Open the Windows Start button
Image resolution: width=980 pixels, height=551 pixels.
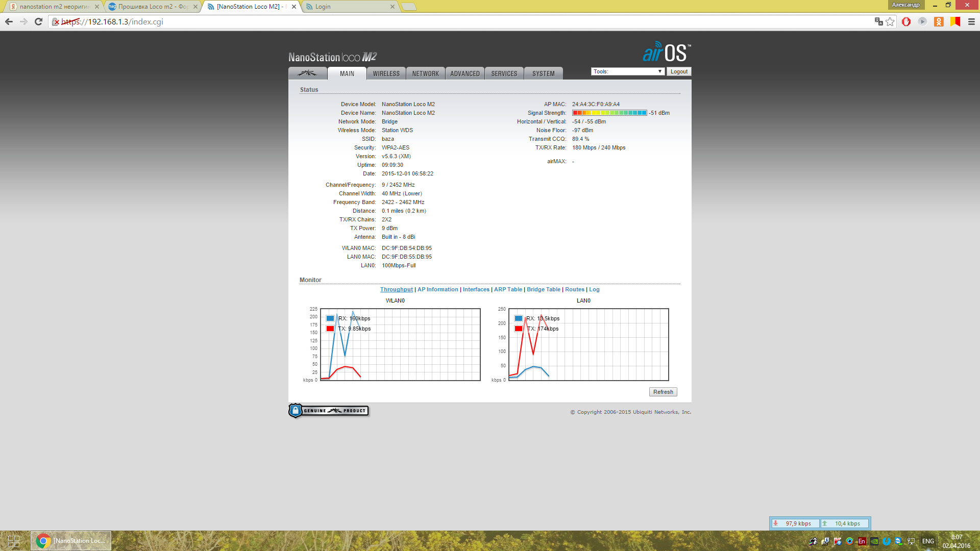tap(14, 541)
